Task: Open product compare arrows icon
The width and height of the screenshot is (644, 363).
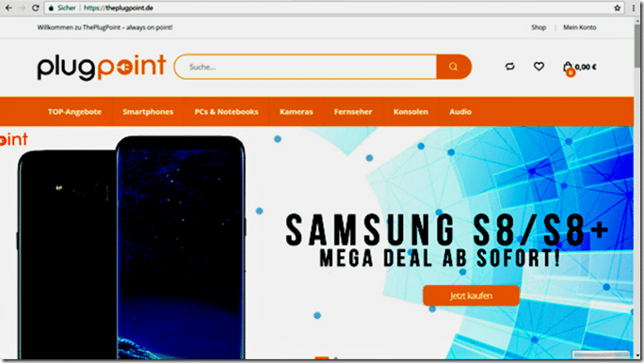Action: click(x=509, y=67)
